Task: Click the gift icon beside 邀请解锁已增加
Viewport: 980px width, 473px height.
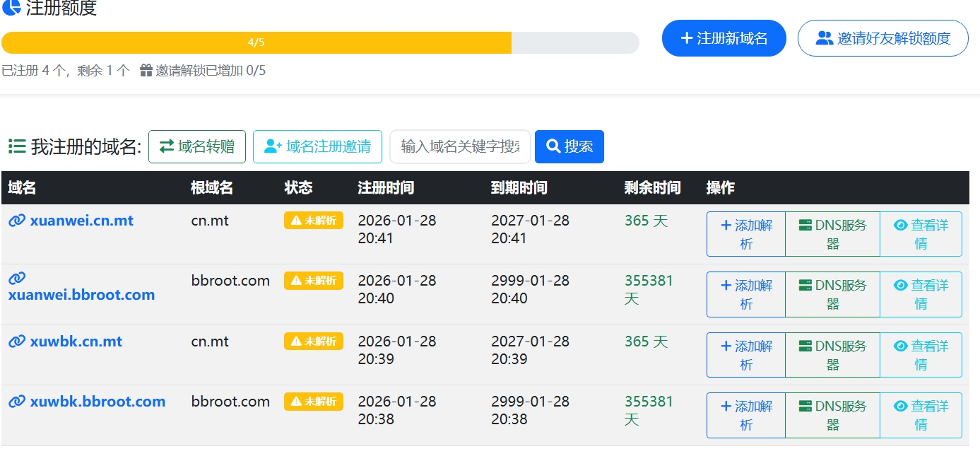Action: pos(146,71)
